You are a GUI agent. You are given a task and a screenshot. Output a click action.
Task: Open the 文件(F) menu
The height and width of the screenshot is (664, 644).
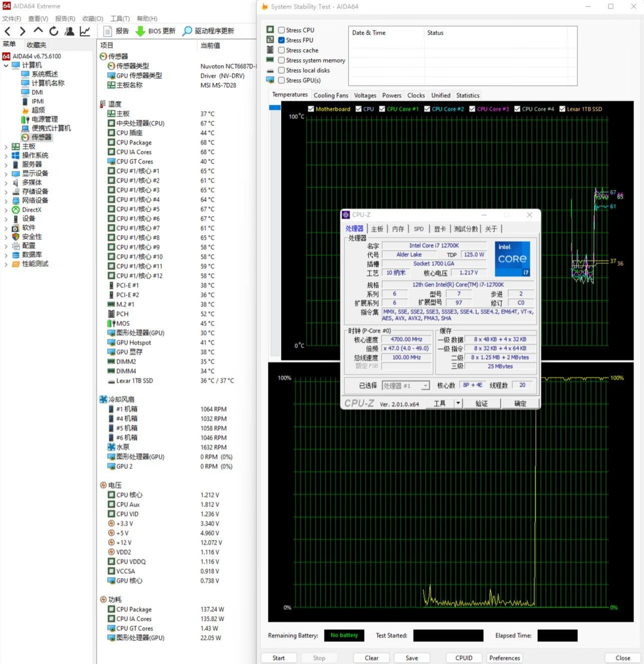click(x=12, y=19)
